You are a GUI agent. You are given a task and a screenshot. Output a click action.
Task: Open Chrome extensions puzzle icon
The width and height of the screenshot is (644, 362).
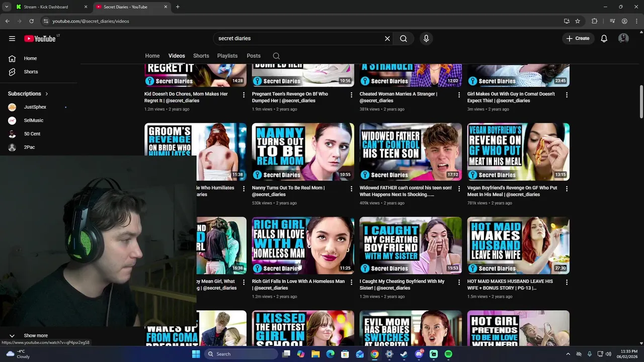click(595, 21)
